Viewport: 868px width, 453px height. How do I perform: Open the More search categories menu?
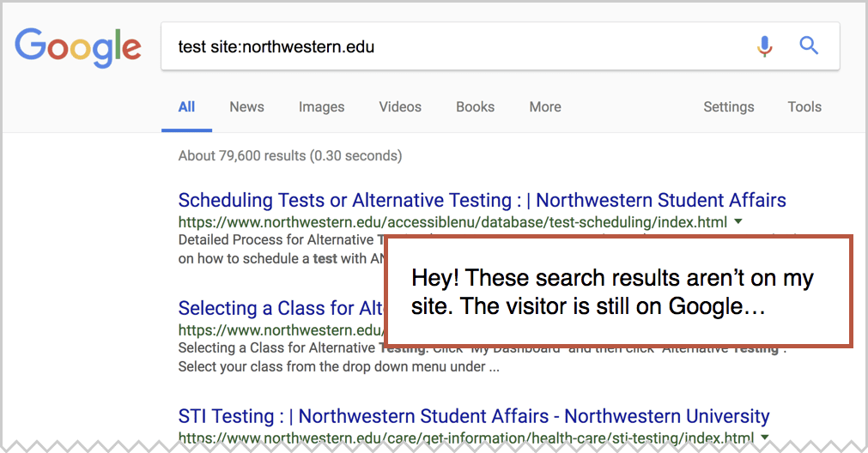pos(545,106)
